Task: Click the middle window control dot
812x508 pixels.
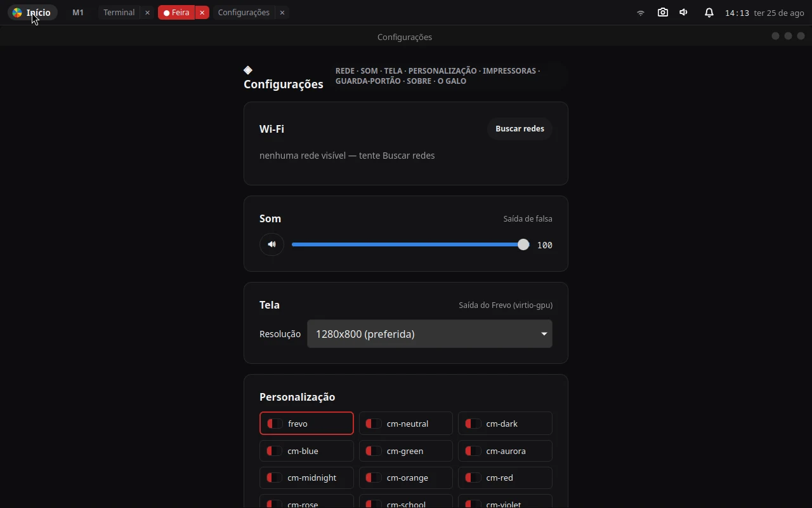Action: (788, 36)
